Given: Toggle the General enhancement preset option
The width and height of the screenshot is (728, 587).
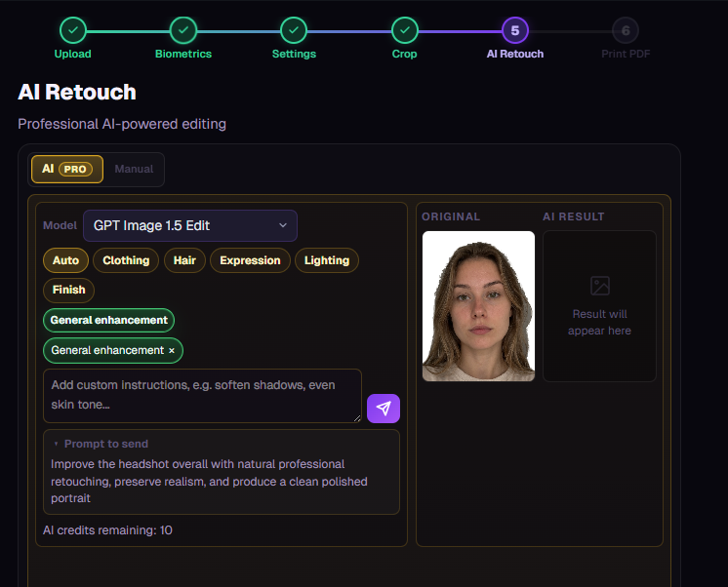Looking at the screenshot, I should (108, 320).
